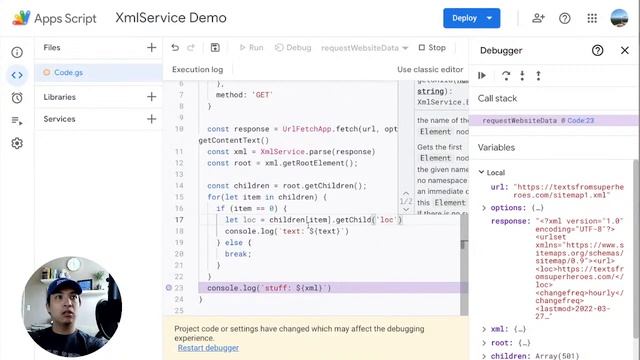
Task: Click the Variables heading
Action: pos(496,147)
